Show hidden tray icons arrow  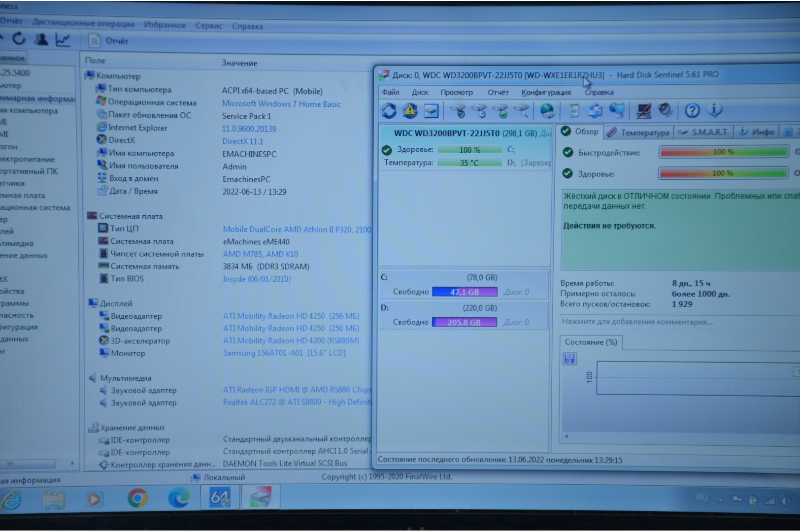[x=720, y=500]
